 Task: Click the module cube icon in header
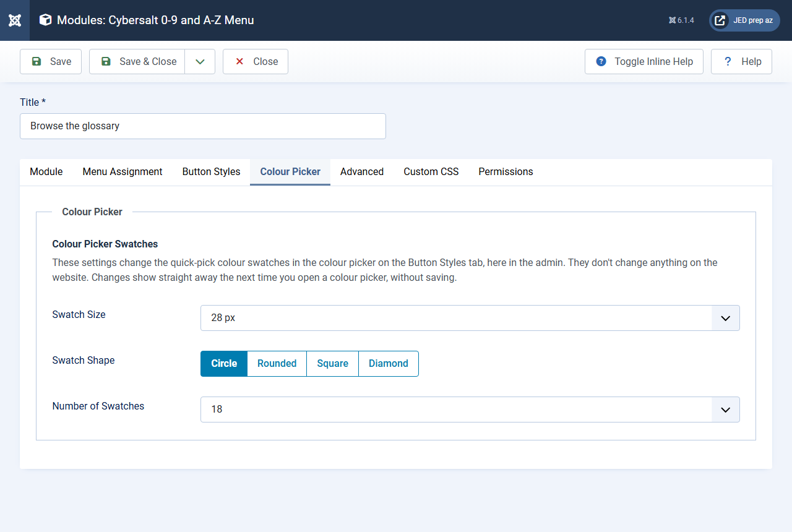45,20
